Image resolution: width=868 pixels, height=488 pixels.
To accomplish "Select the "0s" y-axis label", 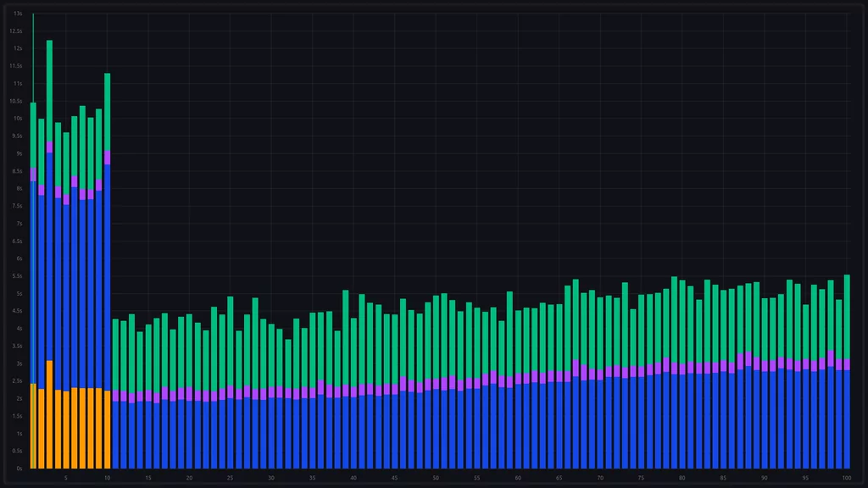I will (x=18, y=469).
